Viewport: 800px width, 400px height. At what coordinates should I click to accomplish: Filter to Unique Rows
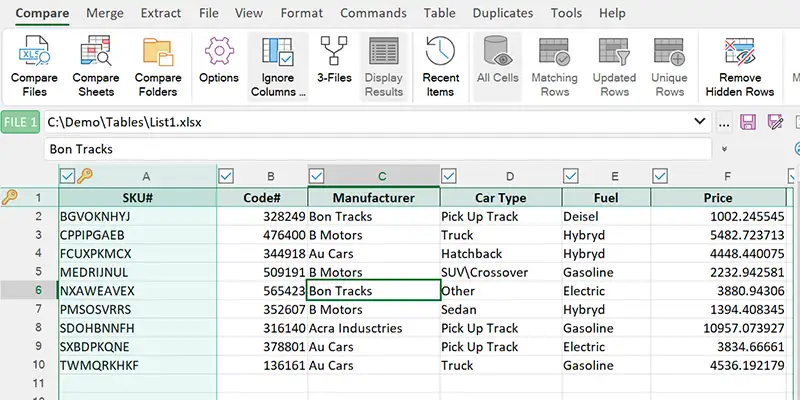(x=669, y=66)
